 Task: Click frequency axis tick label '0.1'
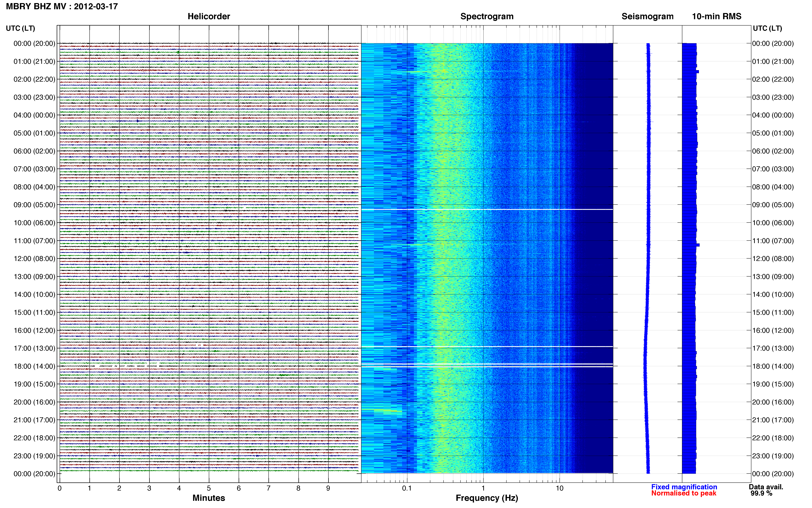pyautogui.click(x=407, y=488)
